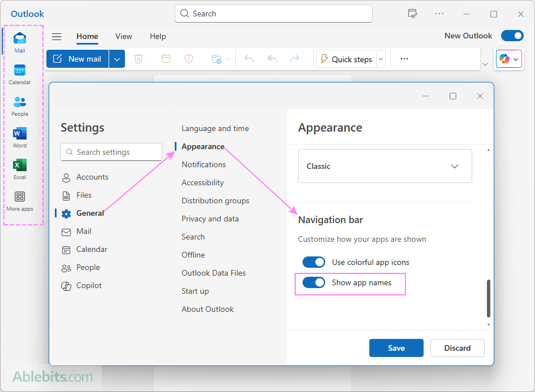Select Calendar settings category
The width and height of the screenshot is (535, 392).
[x=85, y=250]
